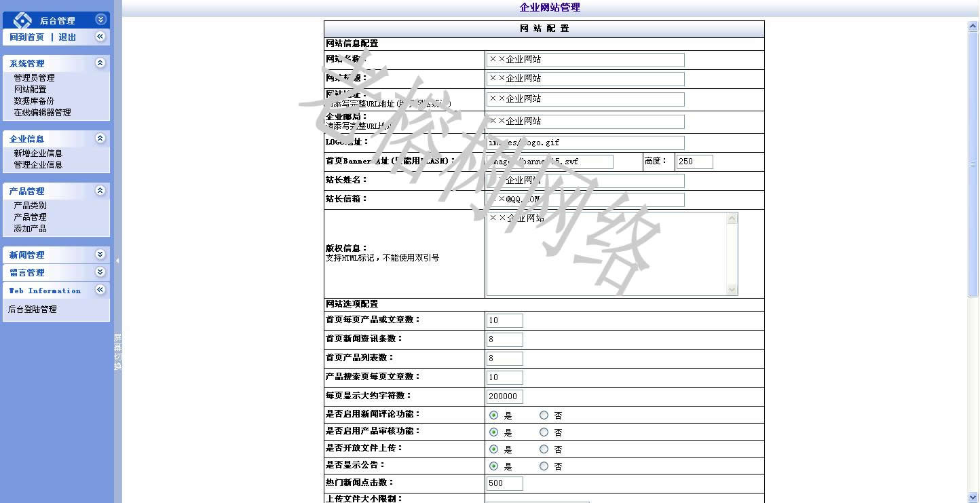Screen dimensions: 980x503
Task: Open 网站配置 in sidebar
Action: [x=30, y=90]
